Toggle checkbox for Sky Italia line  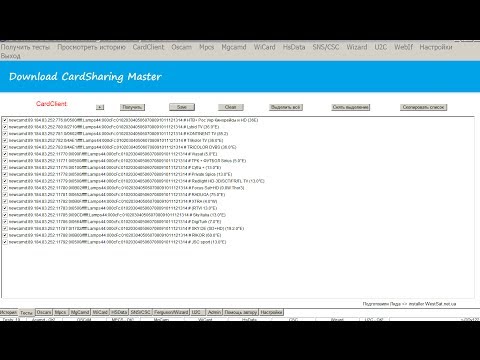(5, 215)
